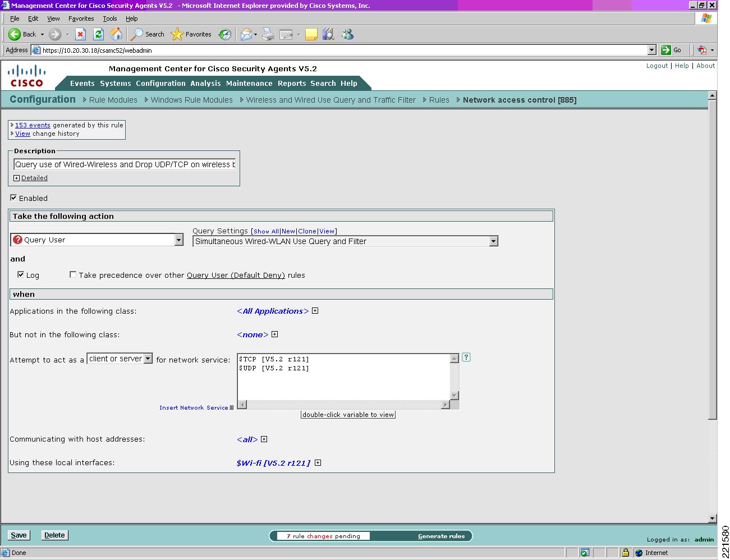Click the Windows Rule Modules breadcrumb
Image resolution: width=730 pixels, height=560 pixels.
click(191, 100)
